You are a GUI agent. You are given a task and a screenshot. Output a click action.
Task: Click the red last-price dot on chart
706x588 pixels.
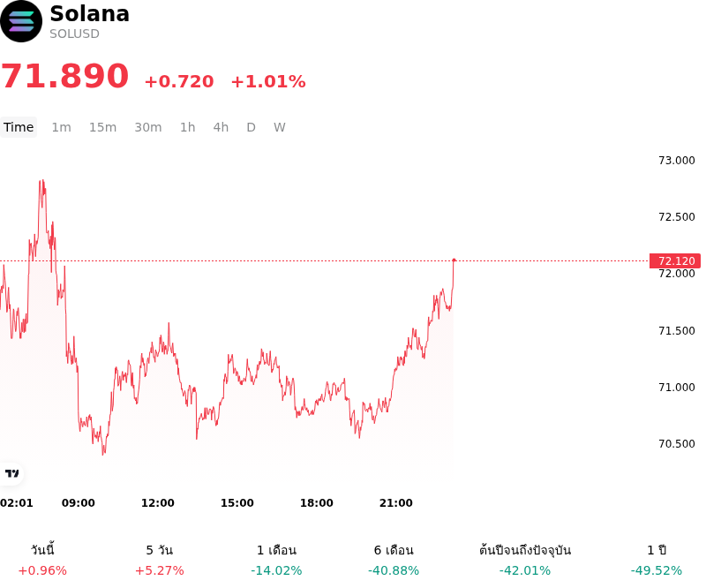point(454,260)
